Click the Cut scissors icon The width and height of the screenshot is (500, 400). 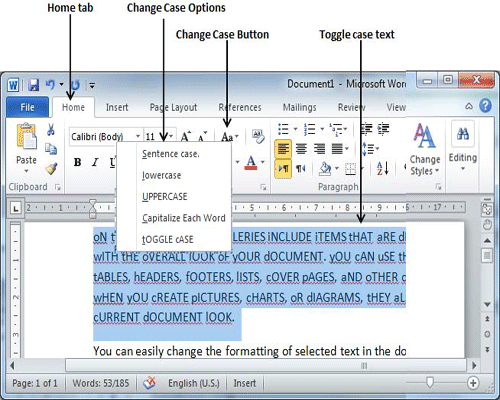[51, 129]
